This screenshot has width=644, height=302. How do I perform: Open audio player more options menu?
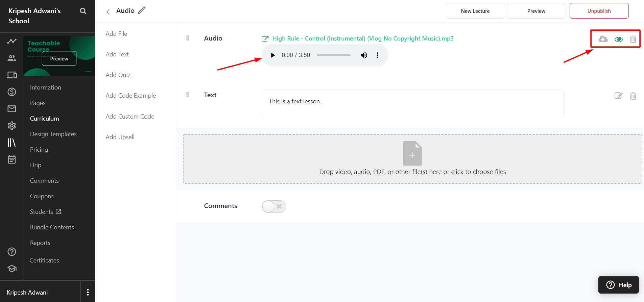(377, 55)
